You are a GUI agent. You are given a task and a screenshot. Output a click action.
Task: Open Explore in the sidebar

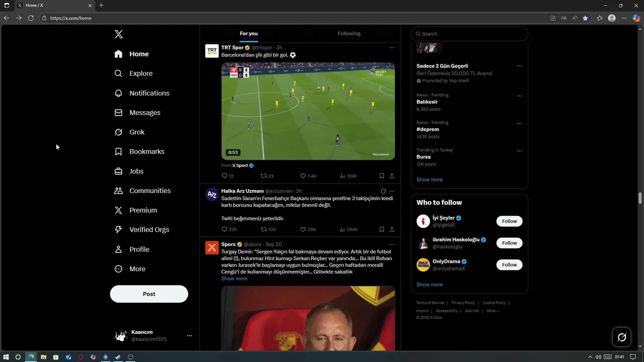[134, 73]
